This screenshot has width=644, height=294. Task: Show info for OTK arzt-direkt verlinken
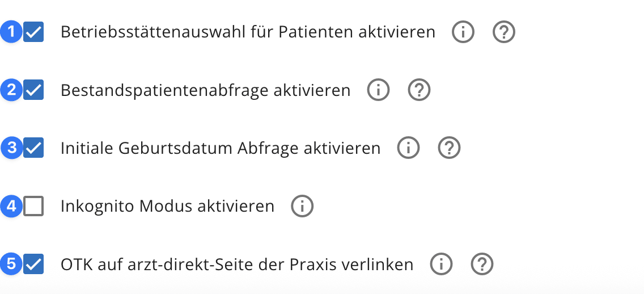[x=441, y=264]
